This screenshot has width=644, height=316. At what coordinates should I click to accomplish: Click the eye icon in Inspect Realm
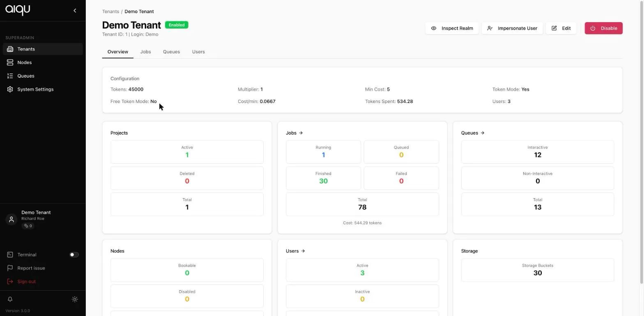434,28
